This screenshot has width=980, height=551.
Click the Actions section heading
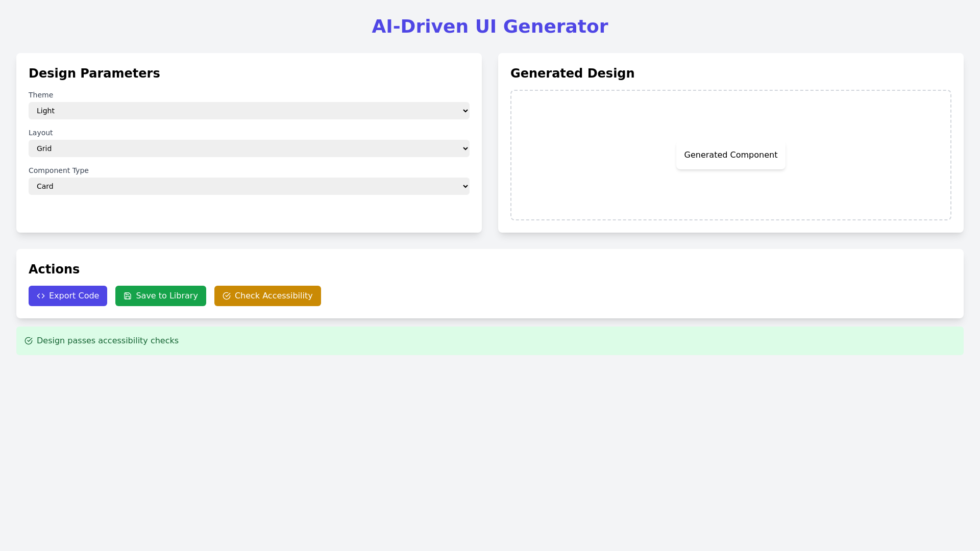(x=54, y=269)
